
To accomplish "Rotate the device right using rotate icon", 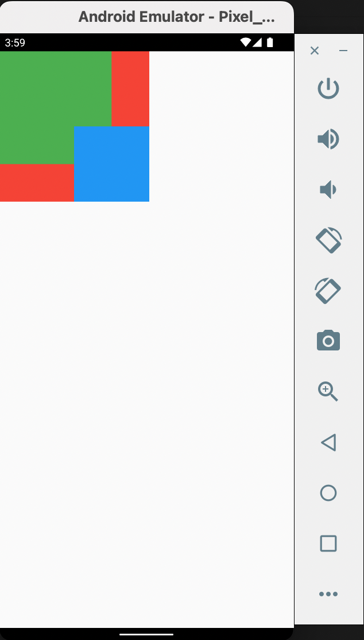I will click(x=328, y=291).
